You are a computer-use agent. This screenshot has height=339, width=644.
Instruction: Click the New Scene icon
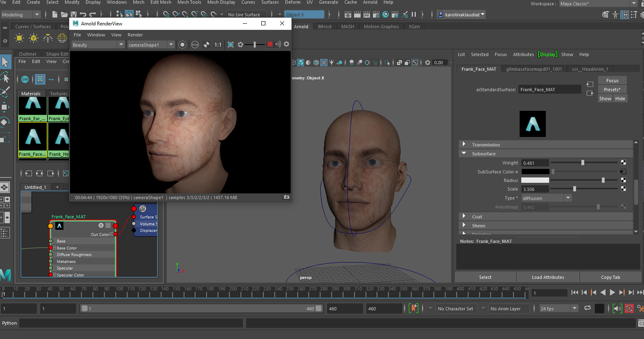tap(55, 14)
